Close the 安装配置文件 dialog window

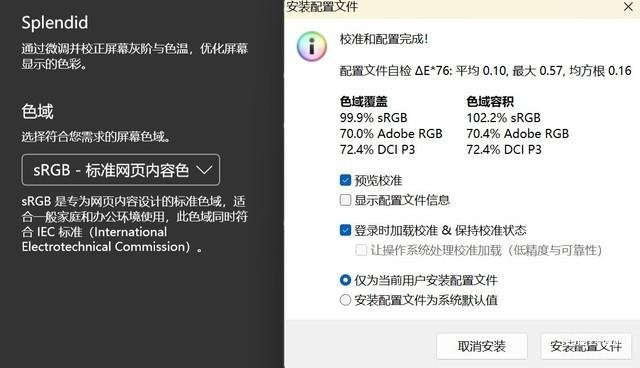[629, 7]
